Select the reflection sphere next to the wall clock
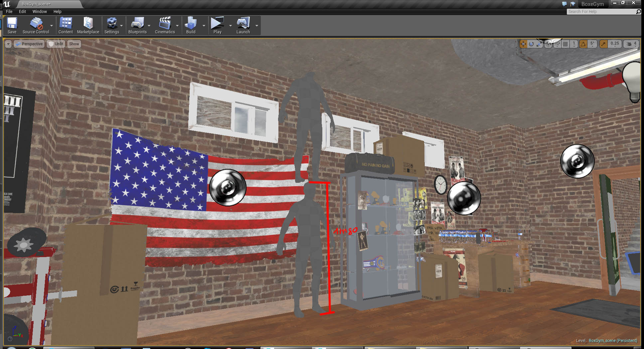The image size is (644, 349). point(464,198)
